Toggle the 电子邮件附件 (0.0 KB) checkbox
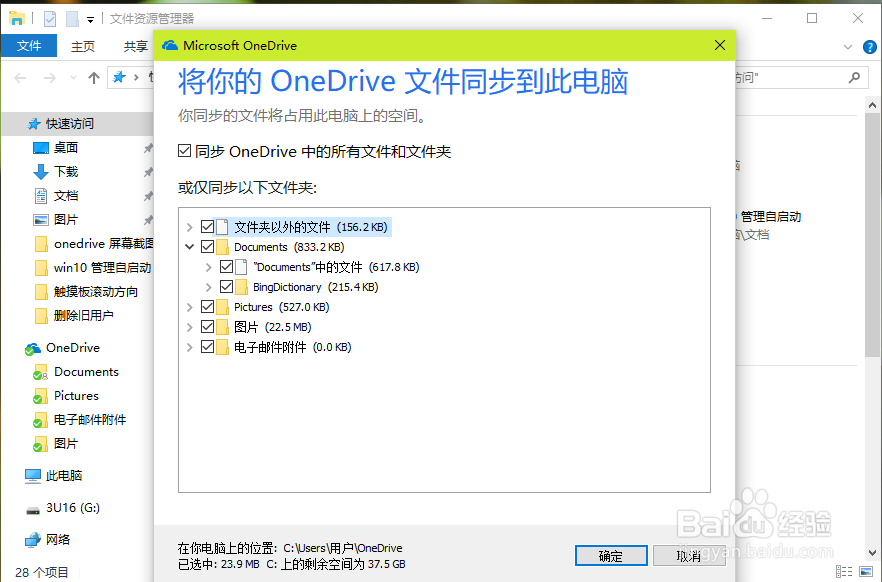Image resolution: width=882 pixels, height=582 pixels. click(208, 346)
